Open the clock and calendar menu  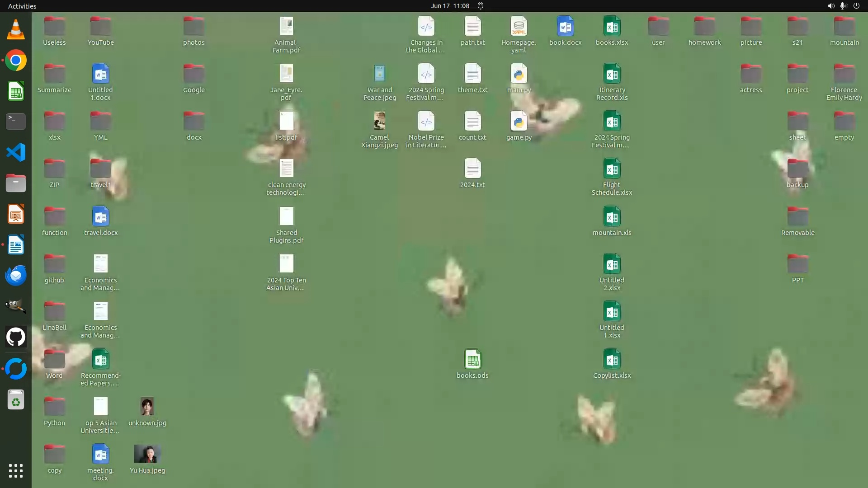(450, 6)
